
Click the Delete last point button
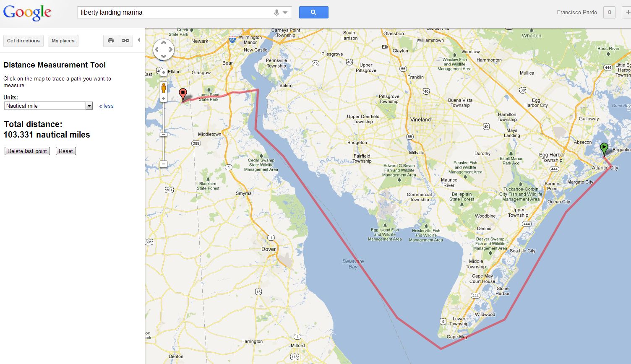pyautogui.click(x=27, y=151)
